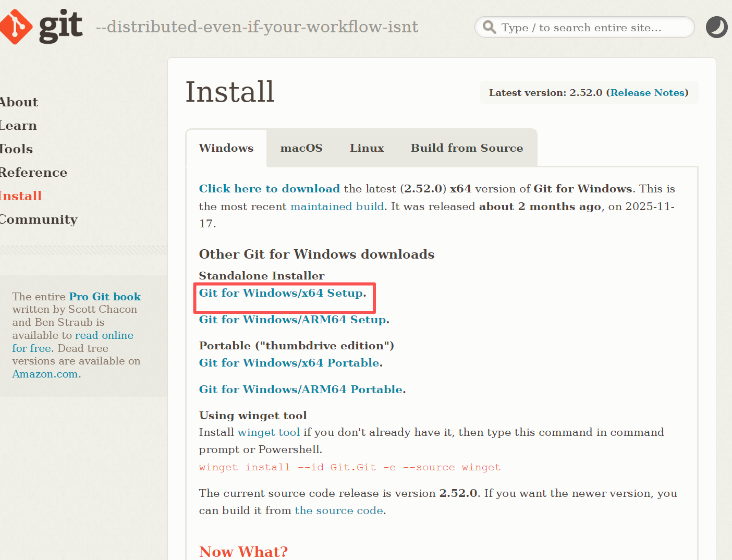
Task: Open the Release Notes link
Action: [647, 93]
